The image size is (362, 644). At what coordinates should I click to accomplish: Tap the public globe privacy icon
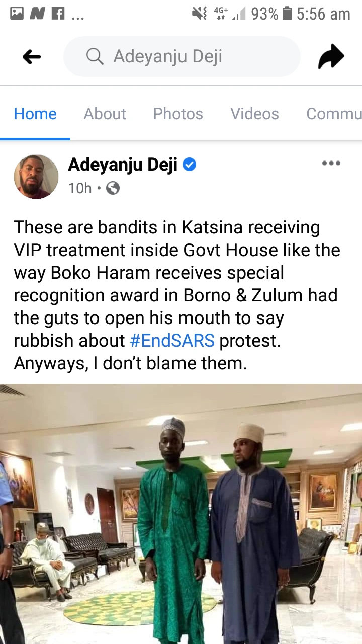[x=113, y=188]
